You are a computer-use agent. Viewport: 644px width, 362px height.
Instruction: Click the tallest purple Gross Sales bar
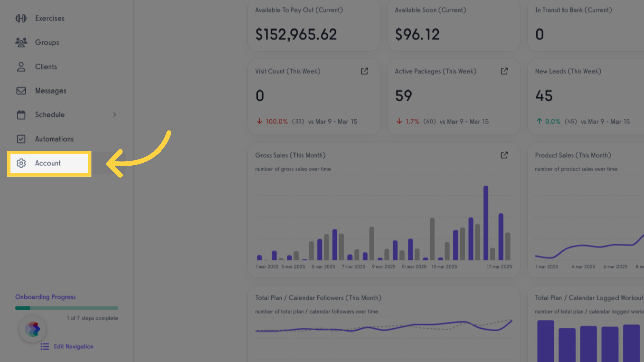[x=486, y=223]
